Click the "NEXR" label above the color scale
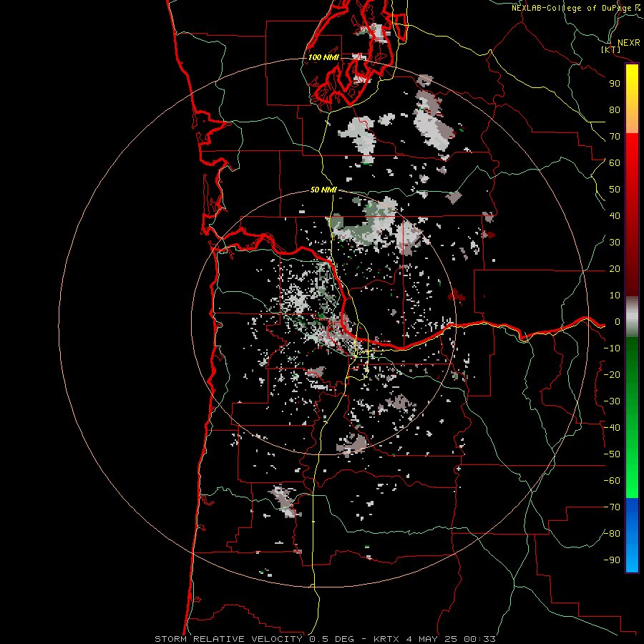Screen dimensions: 644x644 pyautogui.click(x=629, y=43)
